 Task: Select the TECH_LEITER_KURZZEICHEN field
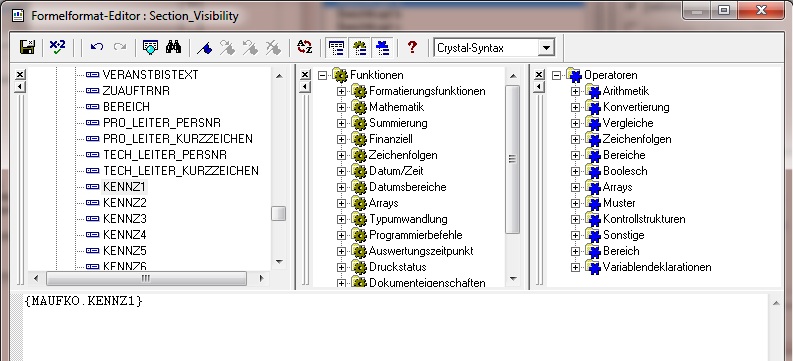[x=181, y=171]
